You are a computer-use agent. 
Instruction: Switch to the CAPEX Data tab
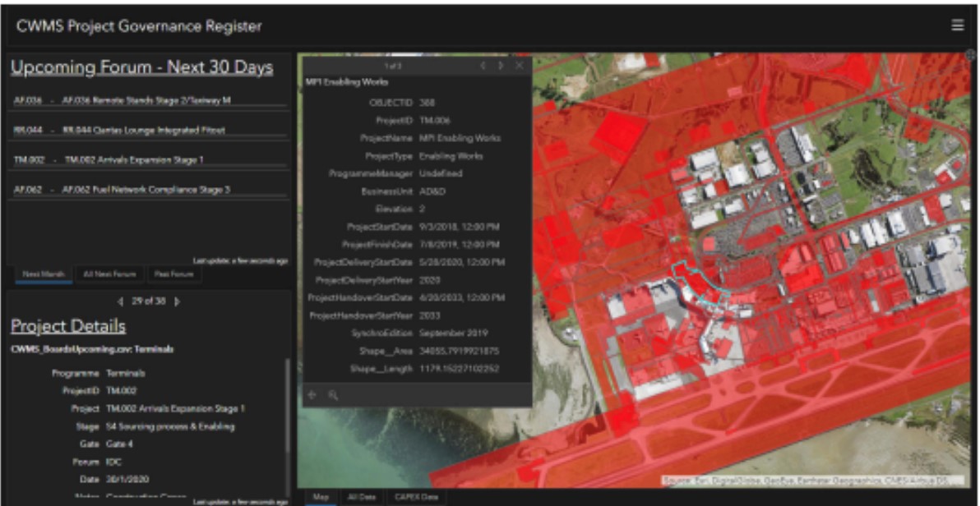(x=416, y=497)
